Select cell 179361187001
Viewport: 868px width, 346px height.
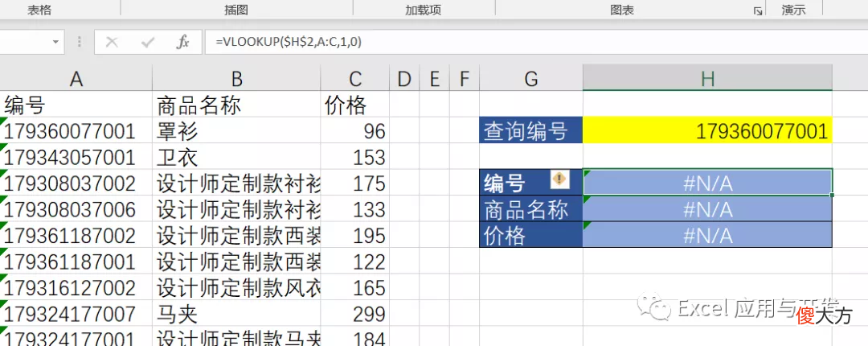[x=76, y=262]
